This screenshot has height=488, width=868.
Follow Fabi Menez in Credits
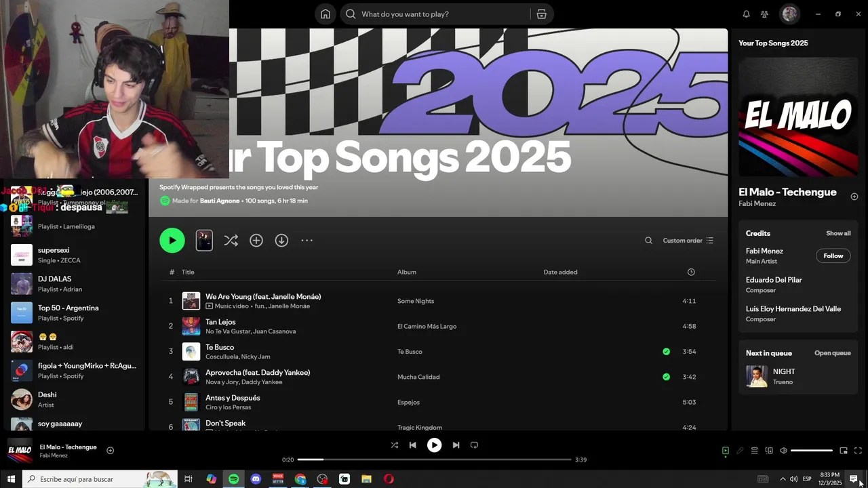point(833,256)
